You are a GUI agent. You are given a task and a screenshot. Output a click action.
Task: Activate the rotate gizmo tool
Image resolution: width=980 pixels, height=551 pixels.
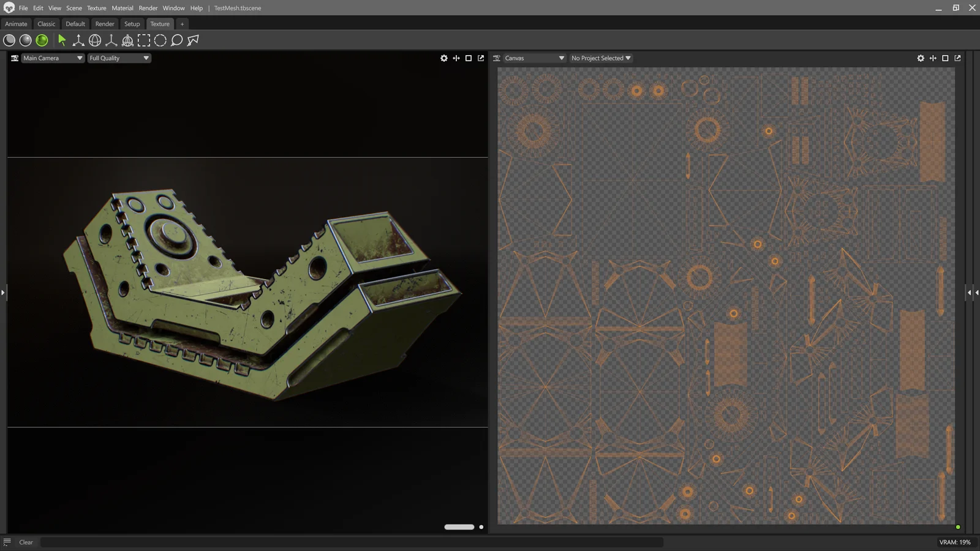[95, 40]
